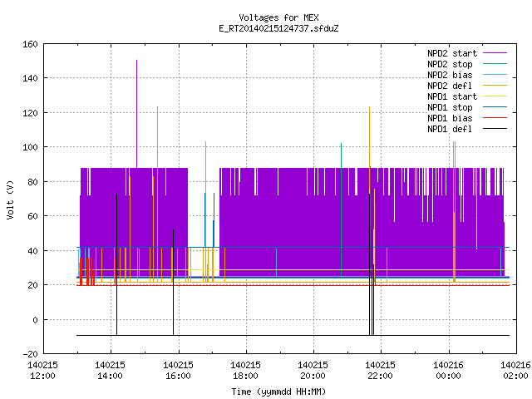Image resolution: width=532 pixels, height=399 pixels.
Task: Click the NPD1 stop legend entry
Action: [467, 107]
